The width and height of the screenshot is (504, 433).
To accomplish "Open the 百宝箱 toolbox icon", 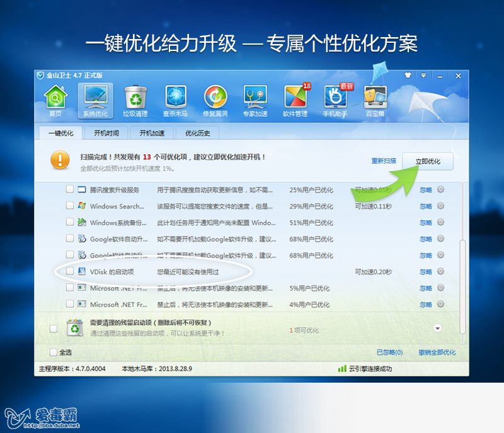I will [375, 101].
